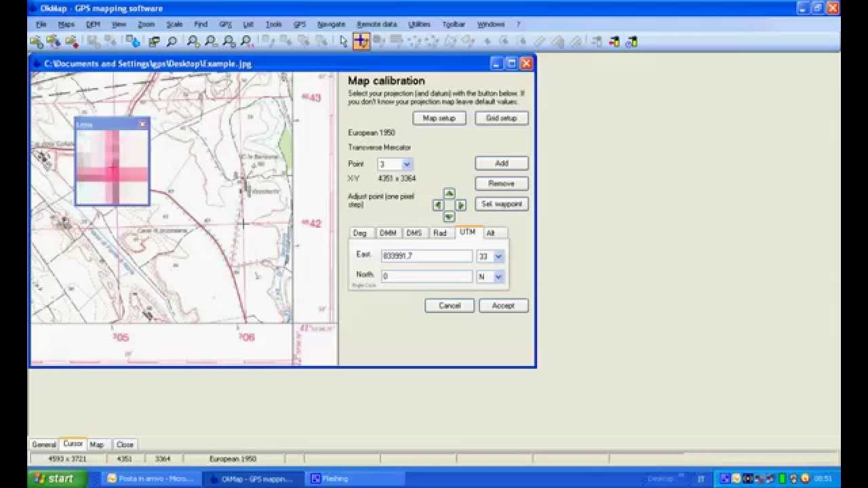Open the Toolbar menu

point(454,24)
